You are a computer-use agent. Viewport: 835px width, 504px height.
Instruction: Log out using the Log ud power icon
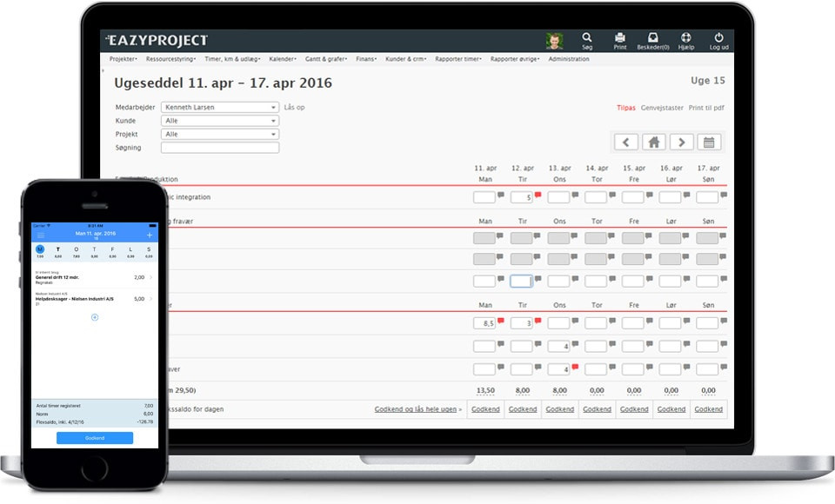coord(718,39)
